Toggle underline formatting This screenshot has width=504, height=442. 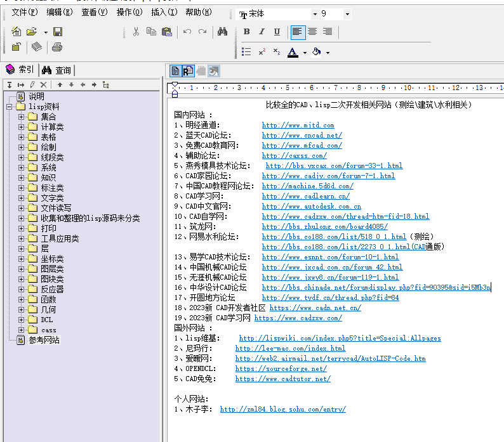click(x=277, y=32)
